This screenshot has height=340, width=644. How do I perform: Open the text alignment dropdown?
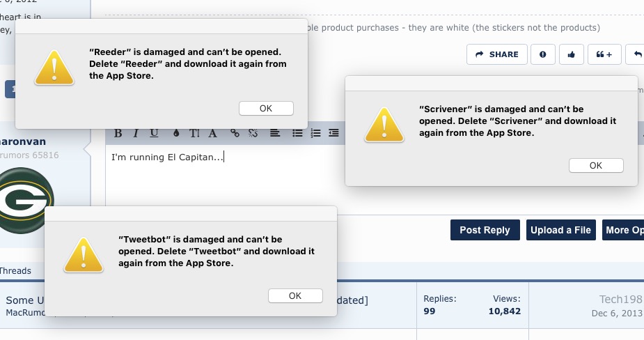pos(275,132)
